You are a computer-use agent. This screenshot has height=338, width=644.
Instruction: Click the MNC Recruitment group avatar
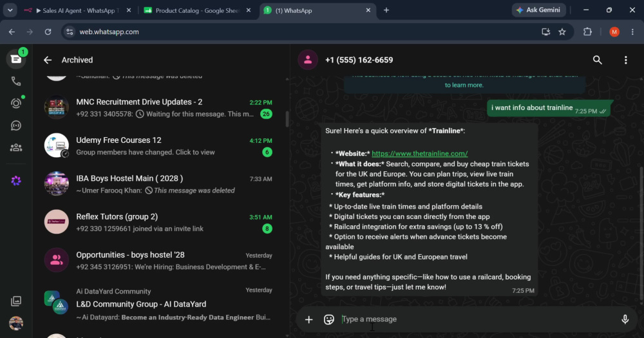click(56, 107)
